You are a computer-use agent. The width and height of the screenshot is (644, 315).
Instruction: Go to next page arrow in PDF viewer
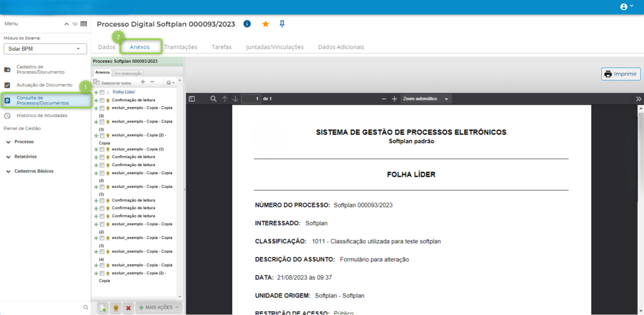coord(235,99)
